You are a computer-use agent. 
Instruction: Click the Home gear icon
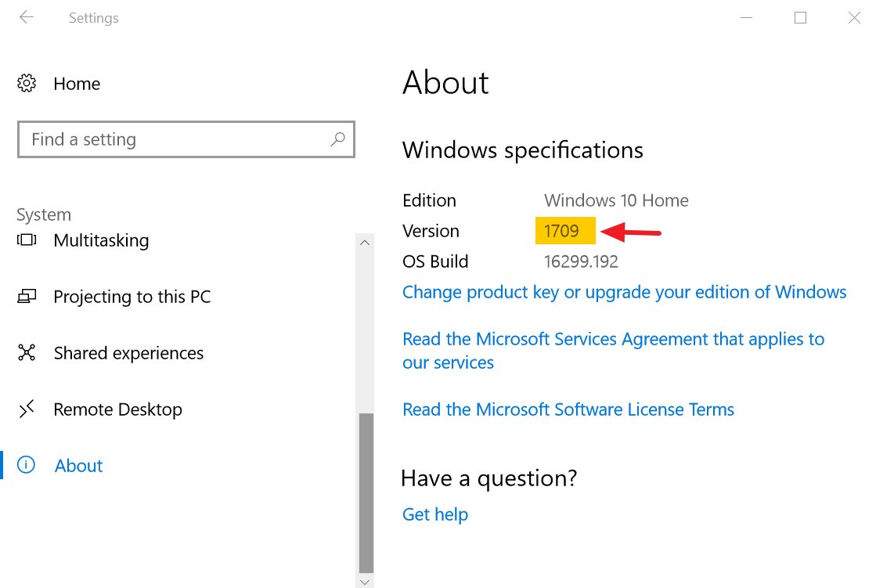(x=27, y=83)
